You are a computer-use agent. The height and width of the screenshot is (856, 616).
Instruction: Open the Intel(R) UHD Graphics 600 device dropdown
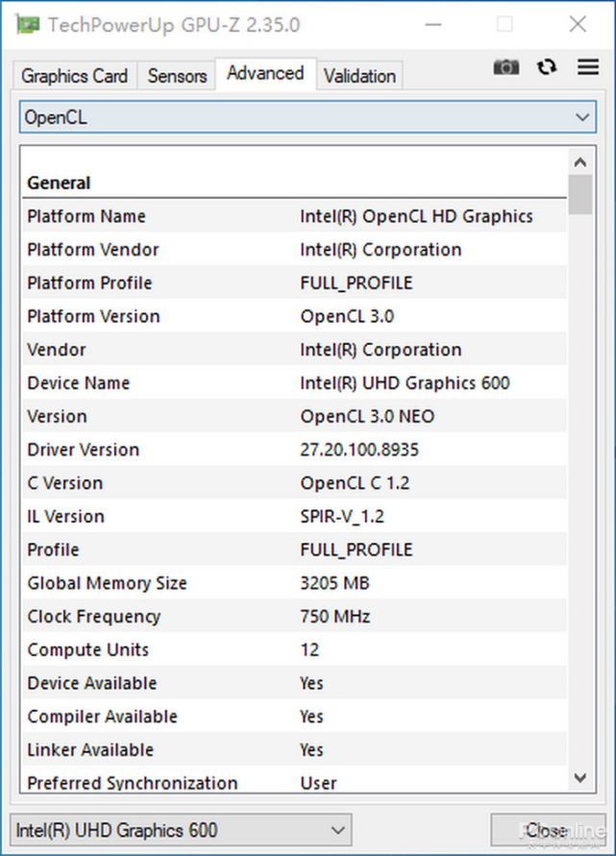(181, 829)
